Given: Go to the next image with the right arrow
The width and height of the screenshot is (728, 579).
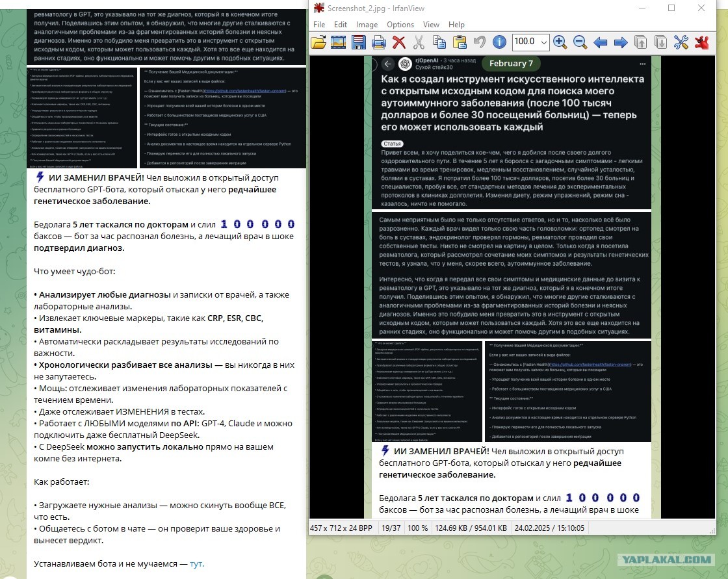Looking at the screenshot, I should [x=620, y=43].
